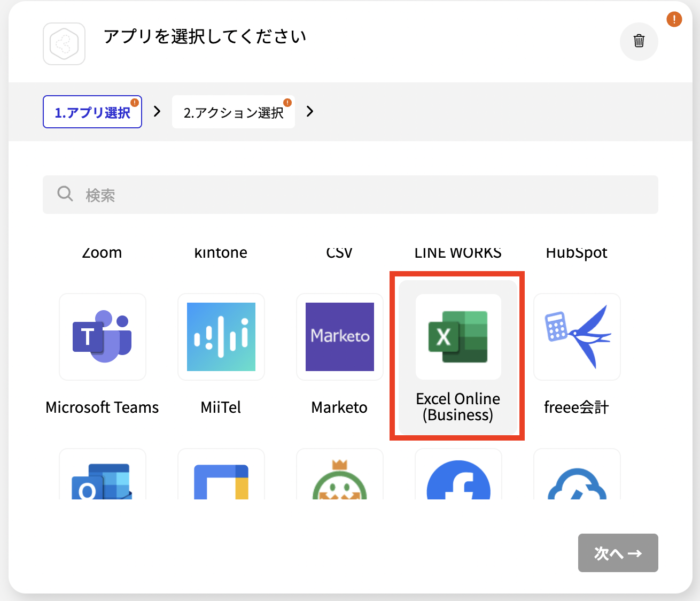Pick the blue and yellow square app icon

221,474
